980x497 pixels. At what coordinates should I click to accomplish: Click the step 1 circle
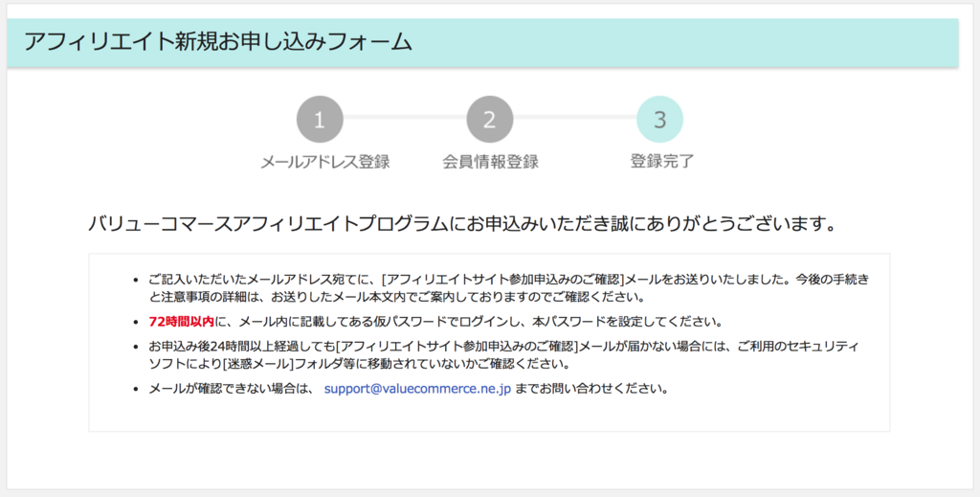coord(320,120)
